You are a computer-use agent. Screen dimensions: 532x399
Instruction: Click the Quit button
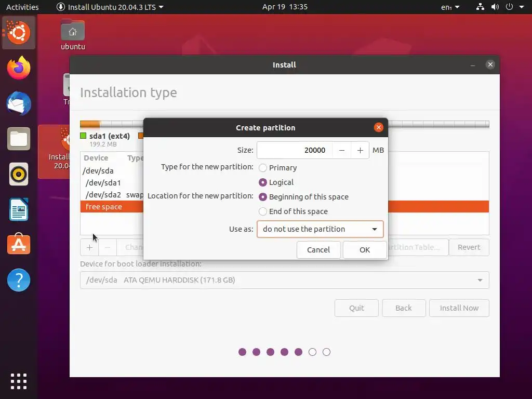click(356, 308)
